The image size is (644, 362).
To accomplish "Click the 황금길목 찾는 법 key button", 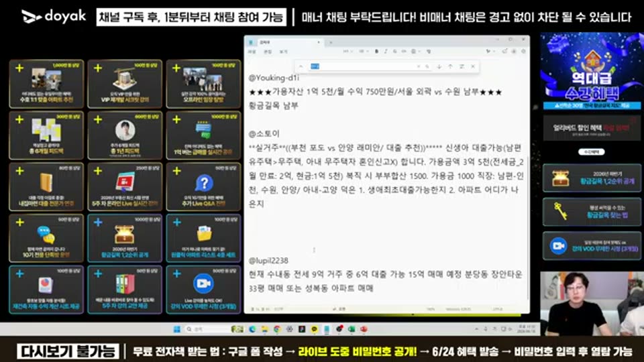I will click(592, 212).
